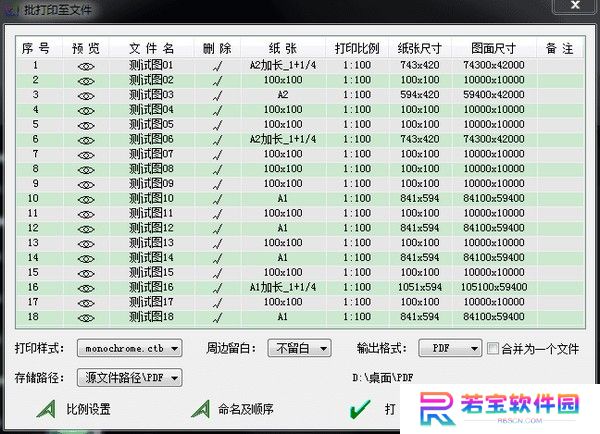Preview 测试图06 with its eye icon
This screenshot has width=600, height=434.
tap(86, 140)
